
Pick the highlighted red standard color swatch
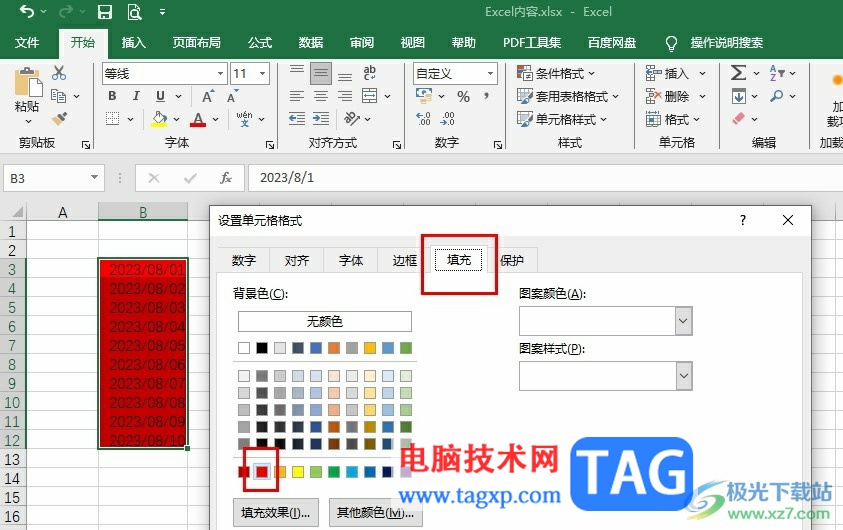click(x=262, y=472)
